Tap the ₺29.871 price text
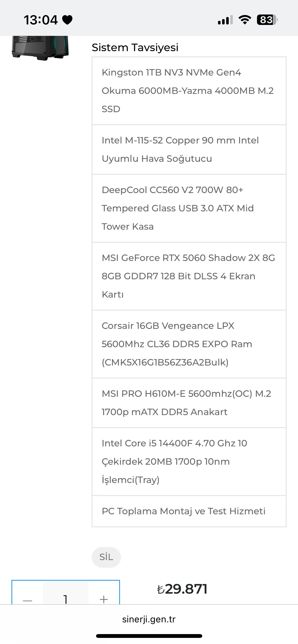298x644 pixels. pos(182,589)
